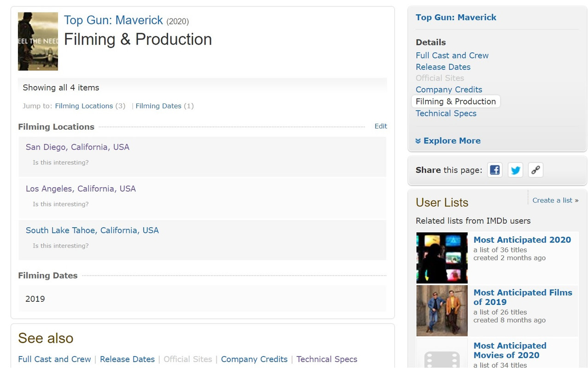
Task: Mark Los Angeles as interesting
Action: coord(60,204)
